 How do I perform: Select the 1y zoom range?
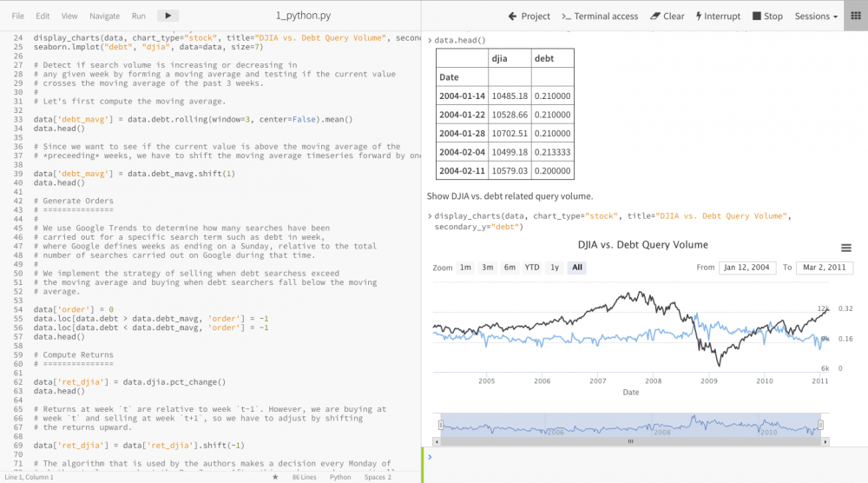click(x=555, y=268)
